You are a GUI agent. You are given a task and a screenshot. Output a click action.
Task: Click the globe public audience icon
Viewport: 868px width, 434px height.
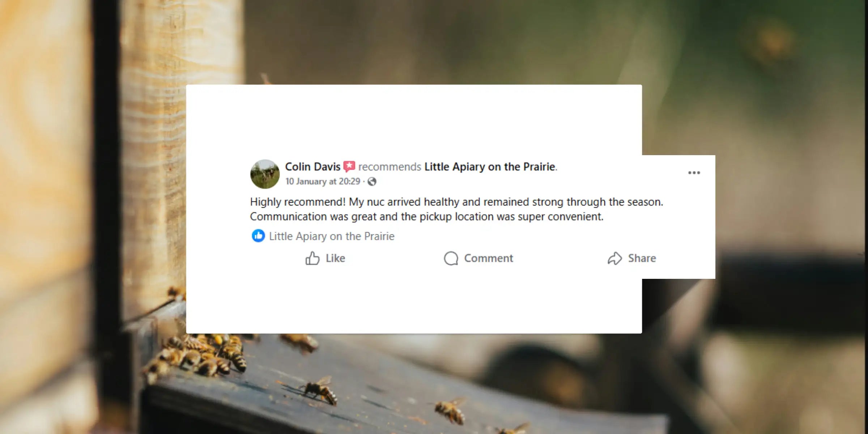point(372,182)
